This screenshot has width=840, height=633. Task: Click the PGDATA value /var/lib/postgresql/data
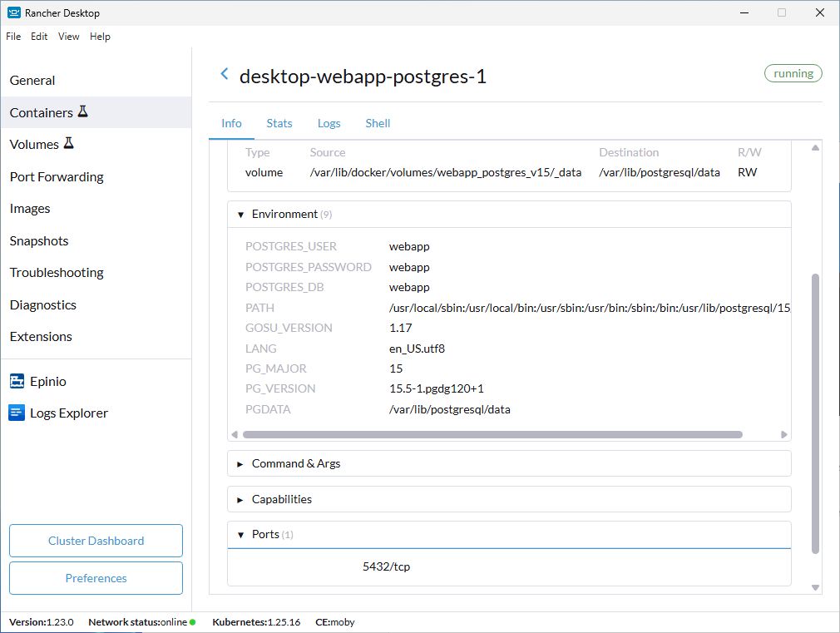coord(449,409)
